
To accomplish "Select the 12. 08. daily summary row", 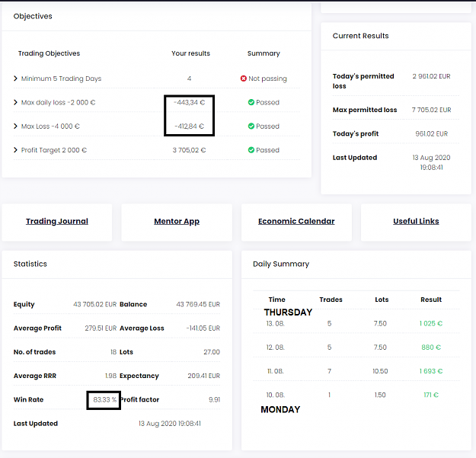I will click(356, 348).
